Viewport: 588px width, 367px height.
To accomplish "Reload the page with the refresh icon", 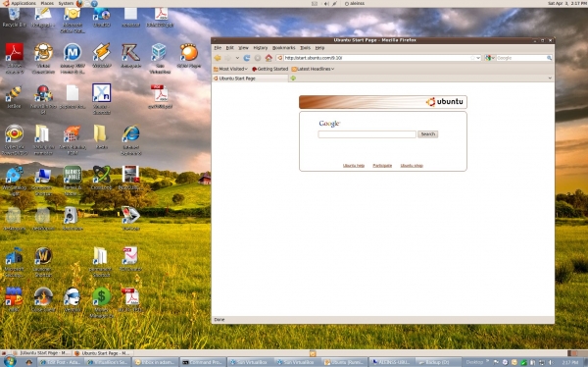I will coord(247,58).
